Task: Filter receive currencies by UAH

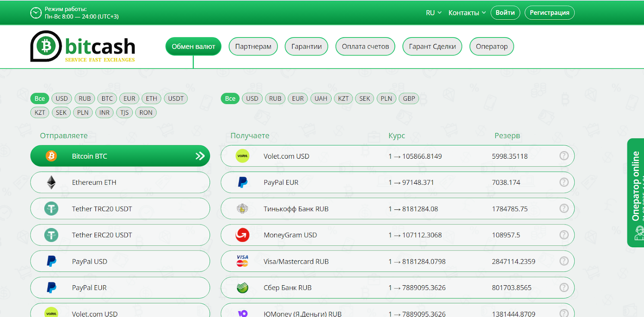Action: (321, 98)
